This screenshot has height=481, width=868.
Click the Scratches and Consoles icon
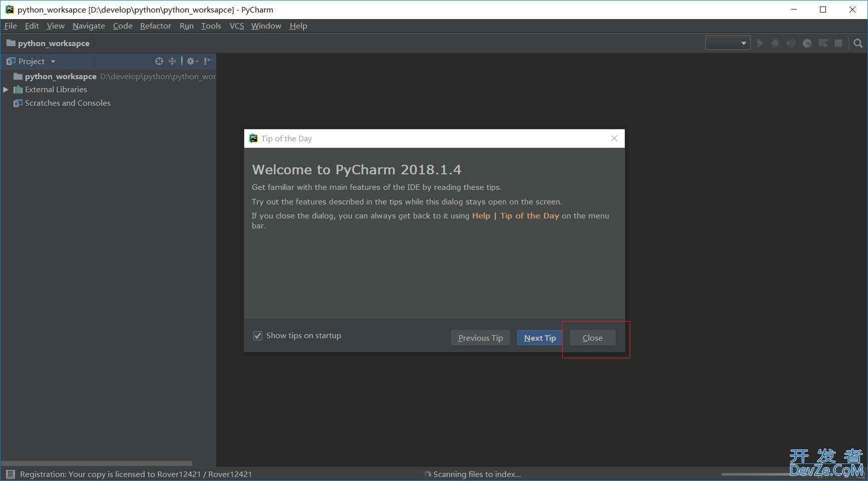click(x=18, y=103)
